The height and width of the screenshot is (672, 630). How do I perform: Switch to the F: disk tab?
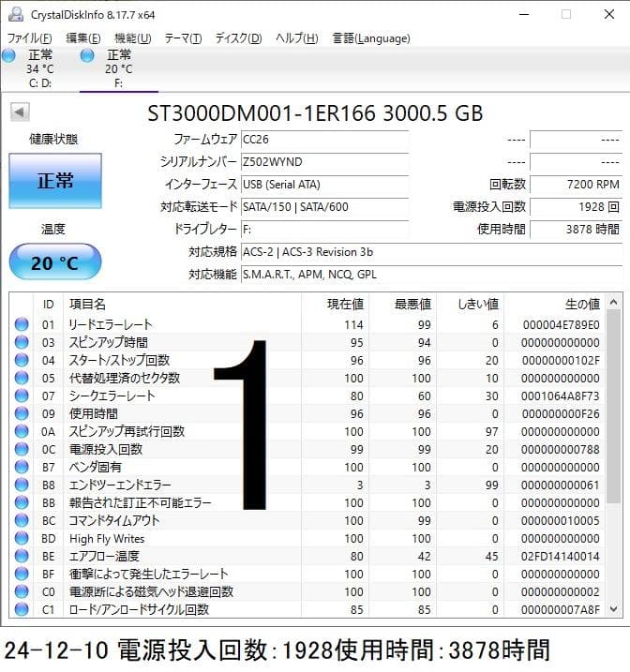[x=119, y=68]
